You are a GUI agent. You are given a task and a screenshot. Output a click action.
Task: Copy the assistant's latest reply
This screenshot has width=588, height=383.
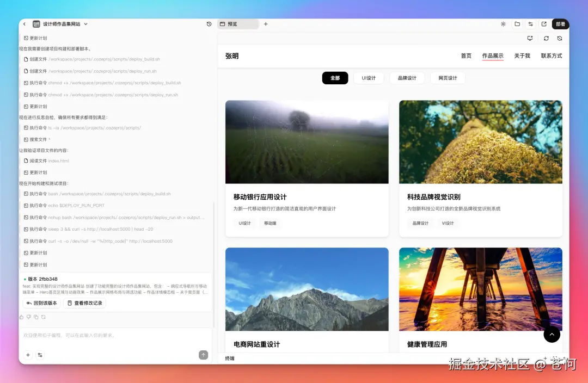click(x=35, y=317)
